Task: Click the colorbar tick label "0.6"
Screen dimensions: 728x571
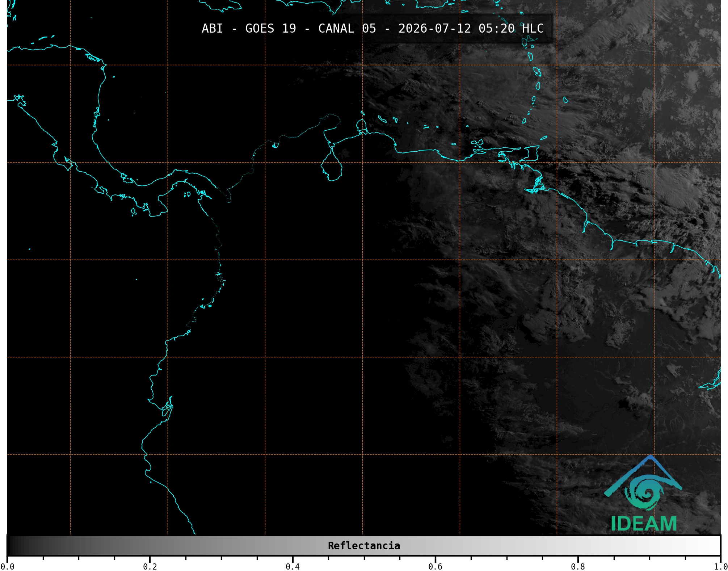Action: click(435, 567)
